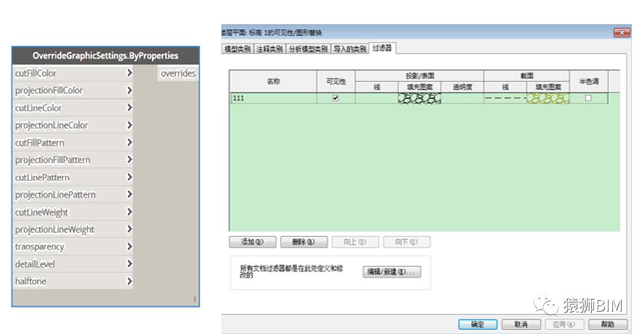Click the 投影/表面 column group header

(419, 75)
